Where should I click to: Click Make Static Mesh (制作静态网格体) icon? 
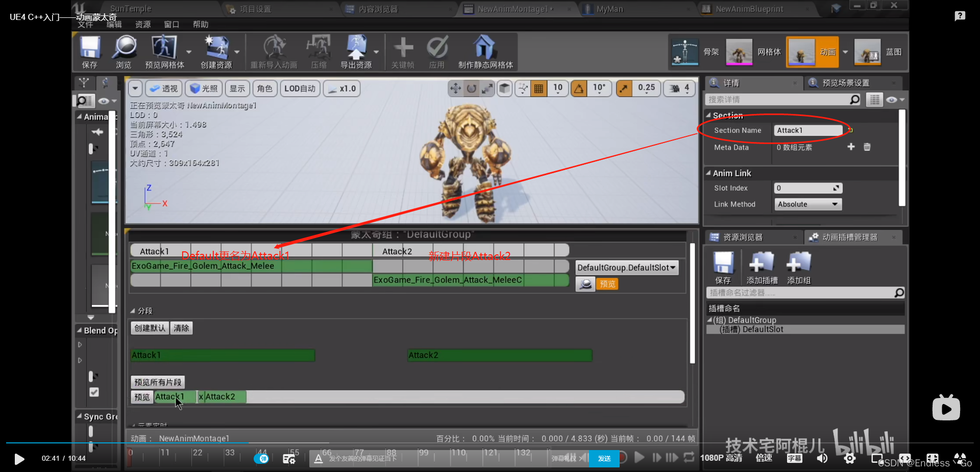tap(485, 52)
